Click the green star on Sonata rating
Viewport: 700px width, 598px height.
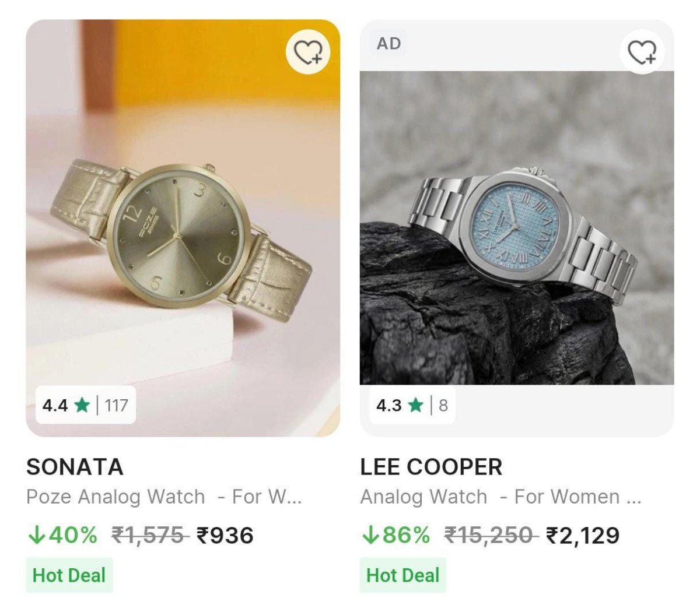(80, 405)
